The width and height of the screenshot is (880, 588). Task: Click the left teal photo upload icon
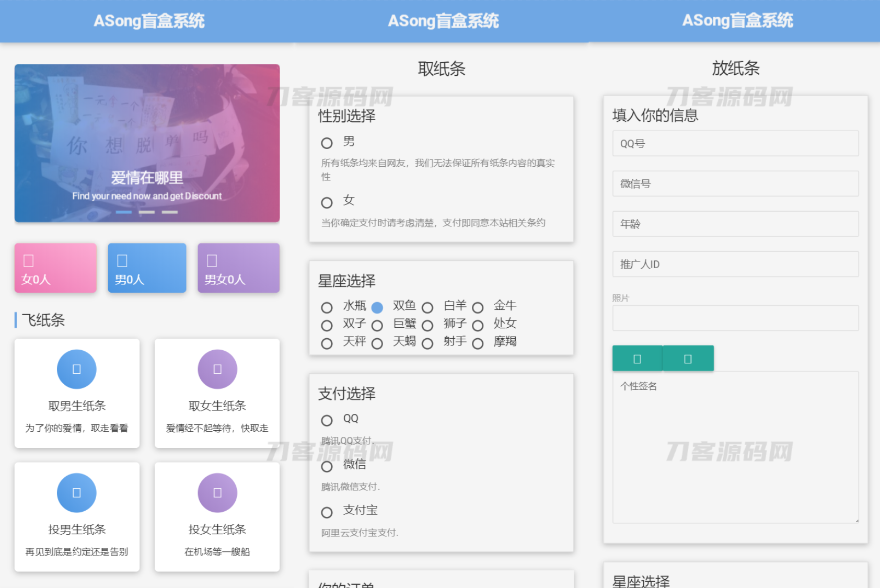tap(637, 358)
